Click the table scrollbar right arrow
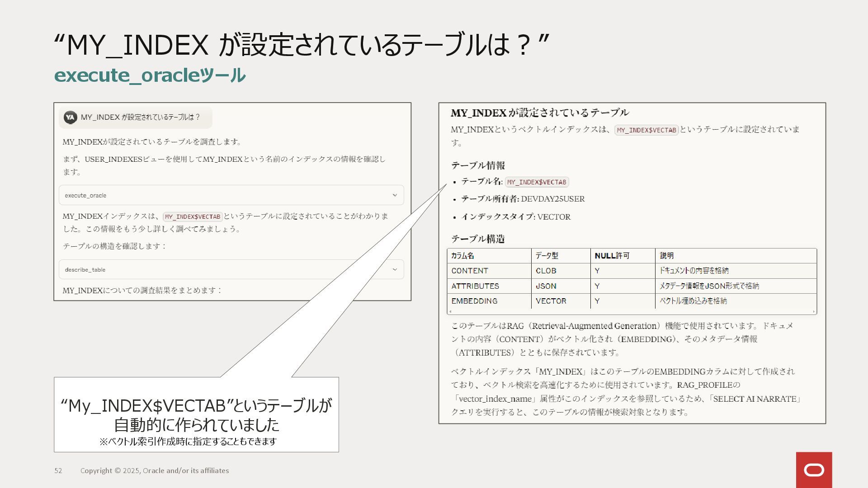 tap(814, 311)
